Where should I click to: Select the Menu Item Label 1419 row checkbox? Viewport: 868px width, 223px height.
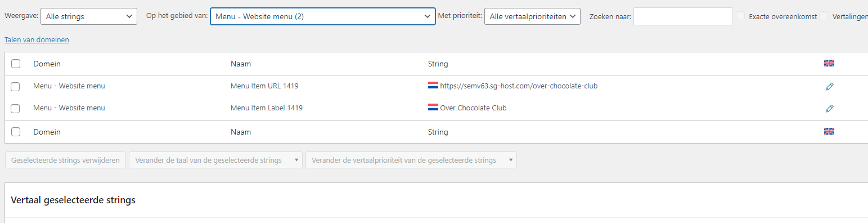point(16,108)
